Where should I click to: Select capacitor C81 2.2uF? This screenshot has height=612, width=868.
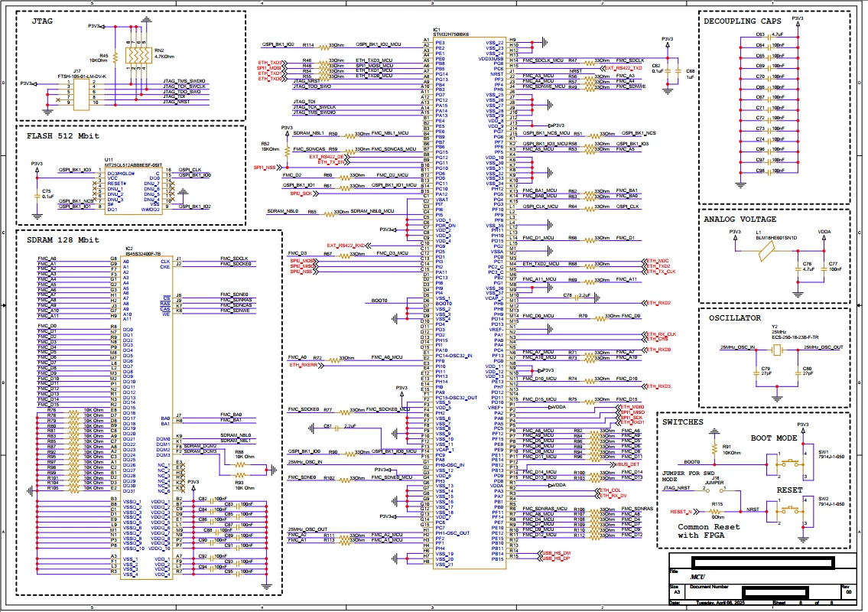pyautogui.click(x=337, y=427)
